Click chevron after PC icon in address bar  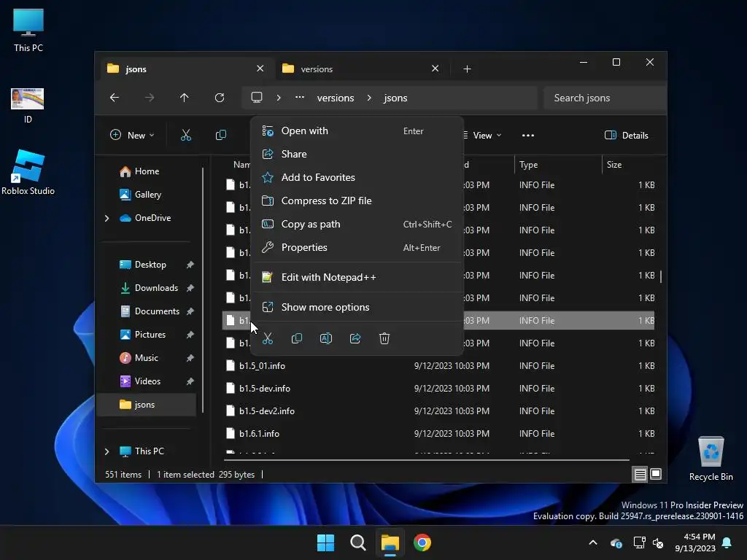click(x=279, y=98)
